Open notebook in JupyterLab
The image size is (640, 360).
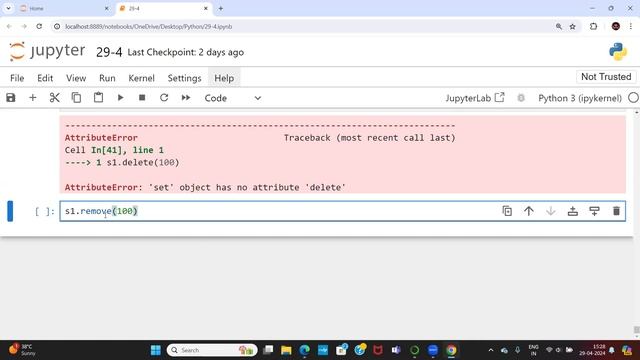pyautogui.click(x=475, y=98)
